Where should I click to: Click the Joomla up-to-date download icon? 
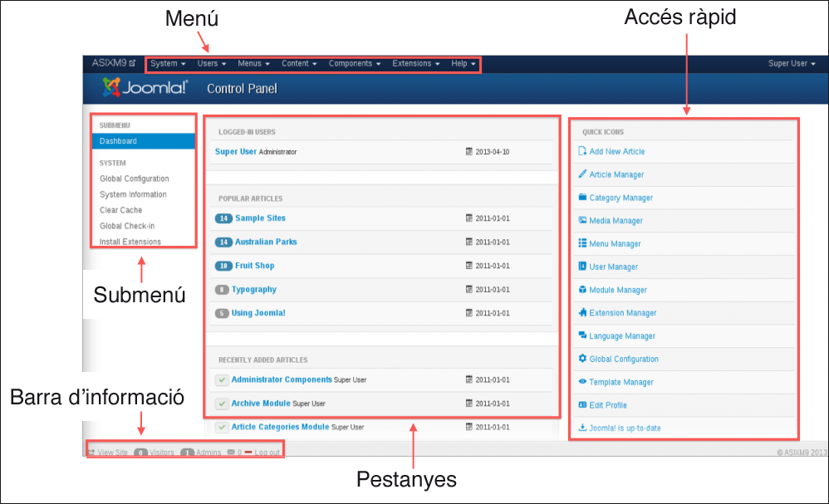click(582, 428)
